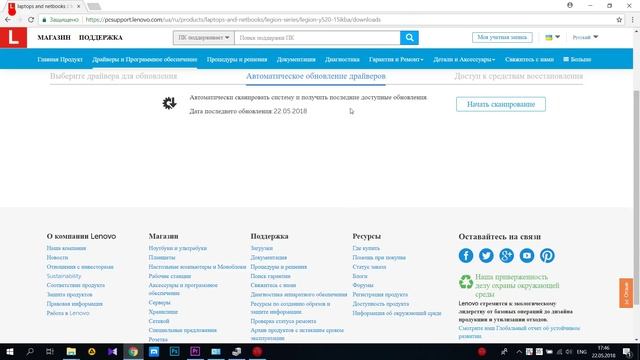Open the country flag dropdown
Screen dimensions: 640x360
(552, 37)
